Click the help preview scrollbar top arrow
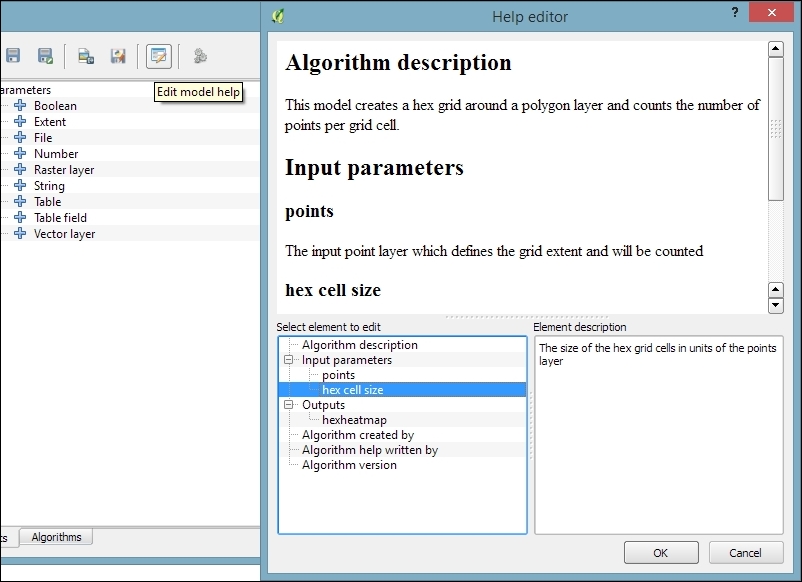The image size is (802, 582). pos(775,49)
